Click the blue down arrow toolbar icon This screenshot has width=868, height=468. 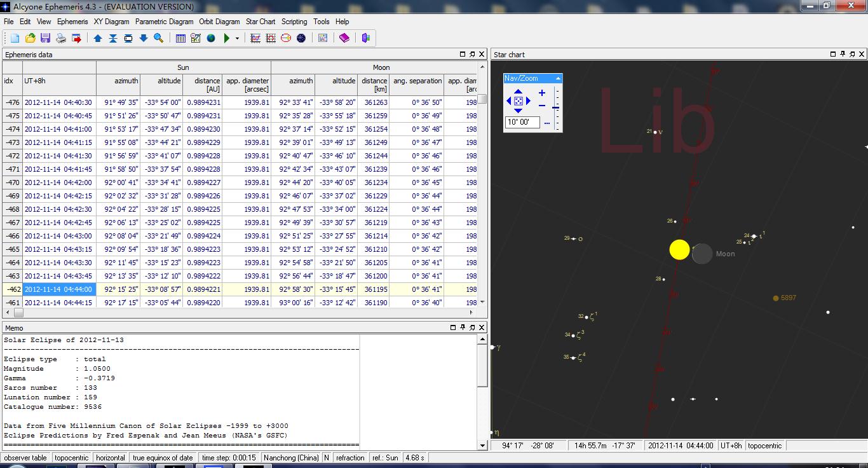pos(144,38)
